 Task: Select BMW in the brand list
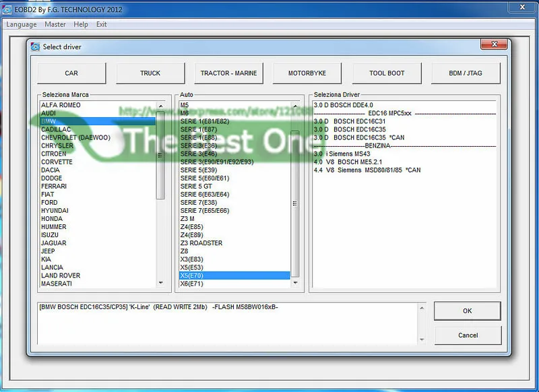tap(98, 121)
